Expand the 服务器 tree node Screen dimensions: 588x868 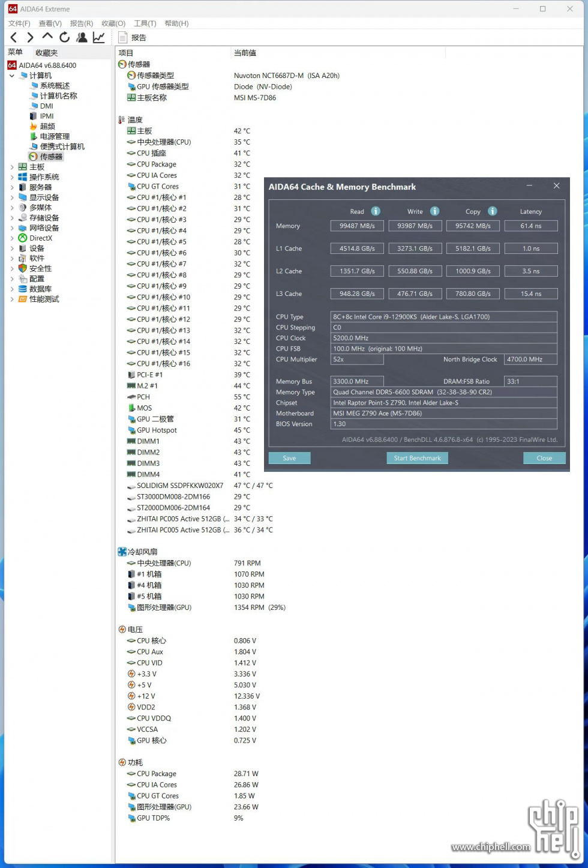[x=12, y=187]
